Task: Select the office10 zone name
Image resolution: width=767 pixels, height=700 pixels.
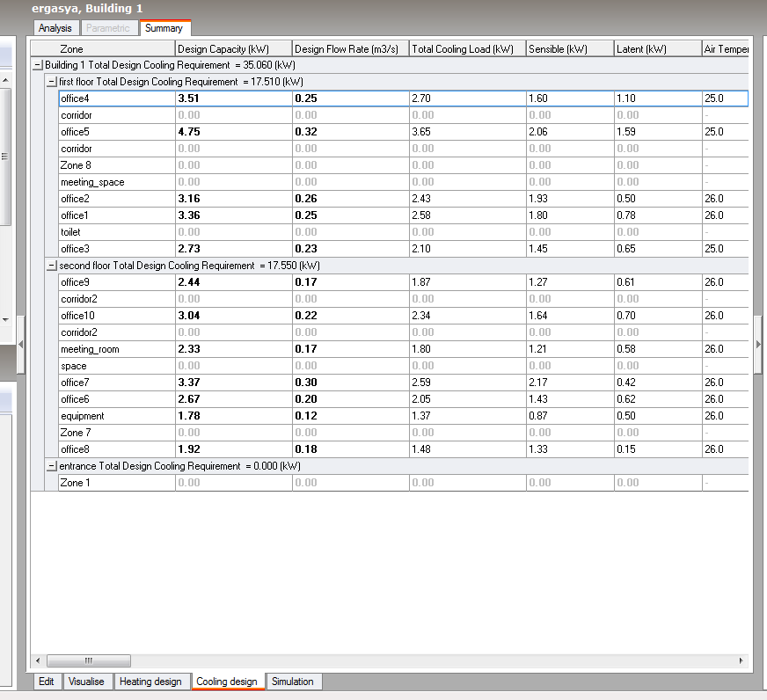Action: tap(77, 316)
